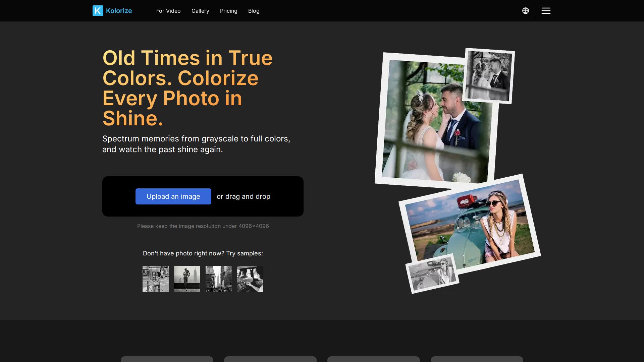Open the For Video page
Screen dimensions: 644x362
[168, 11]
